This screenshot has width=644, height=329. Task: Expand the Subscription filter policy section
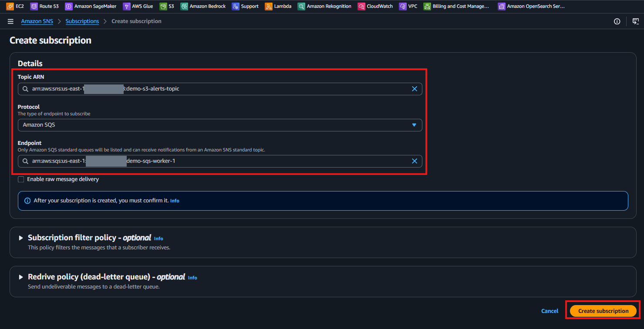20,238
